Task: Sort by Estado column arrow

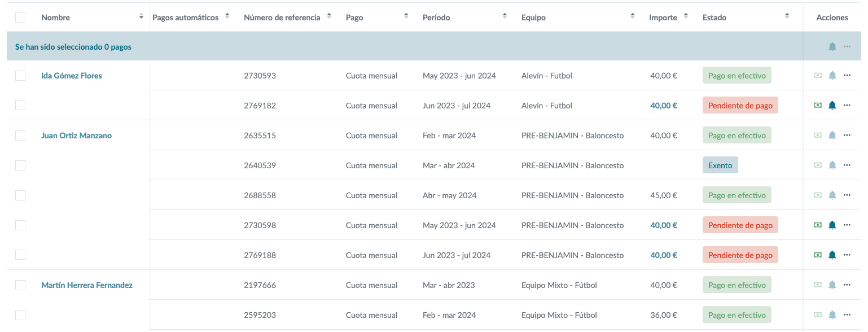Action: tap(787, 17)
